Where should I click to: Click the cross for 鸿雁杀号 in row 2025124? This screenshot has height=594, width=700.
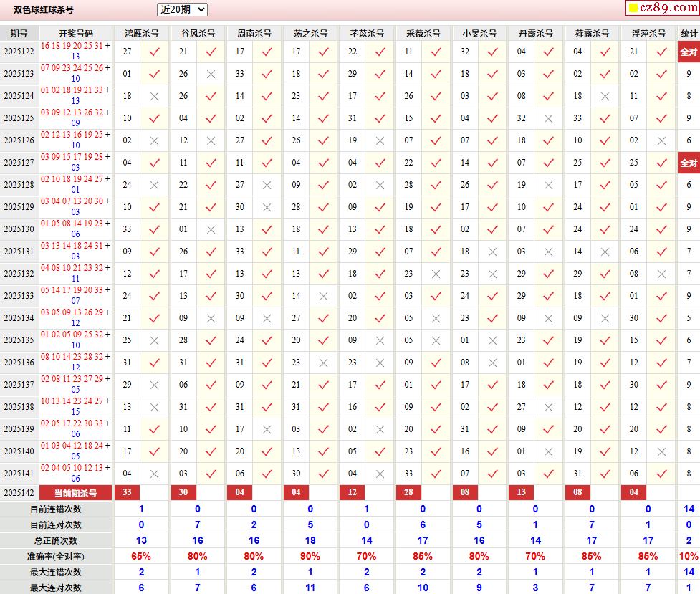[154, 96]
